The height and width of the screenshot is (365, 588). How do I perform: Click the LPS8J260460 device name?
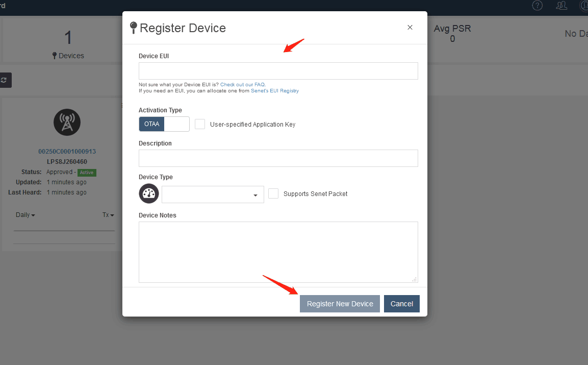67,162
